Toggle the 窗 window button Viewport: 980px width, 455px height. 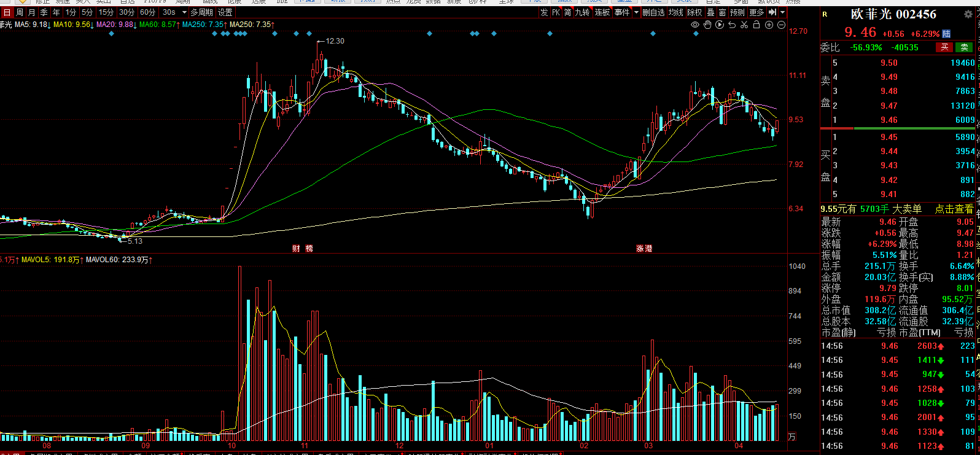(x=722, y=12)
